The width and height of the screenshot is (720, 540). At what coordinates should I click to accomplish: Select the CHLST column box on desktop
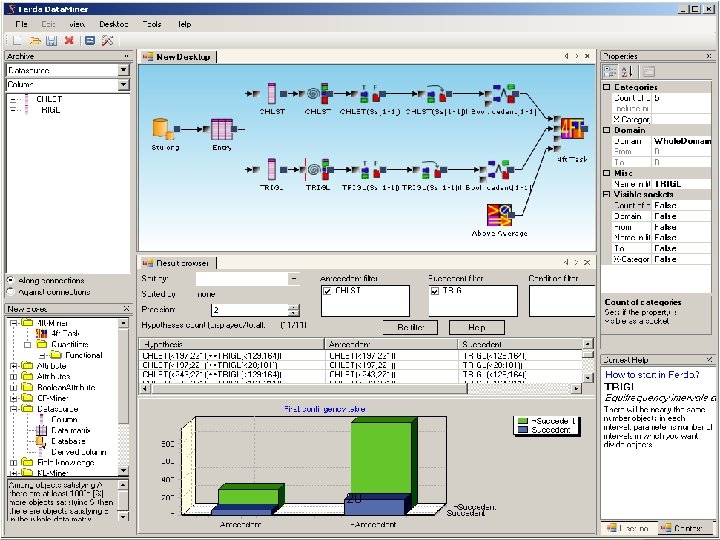272,93
